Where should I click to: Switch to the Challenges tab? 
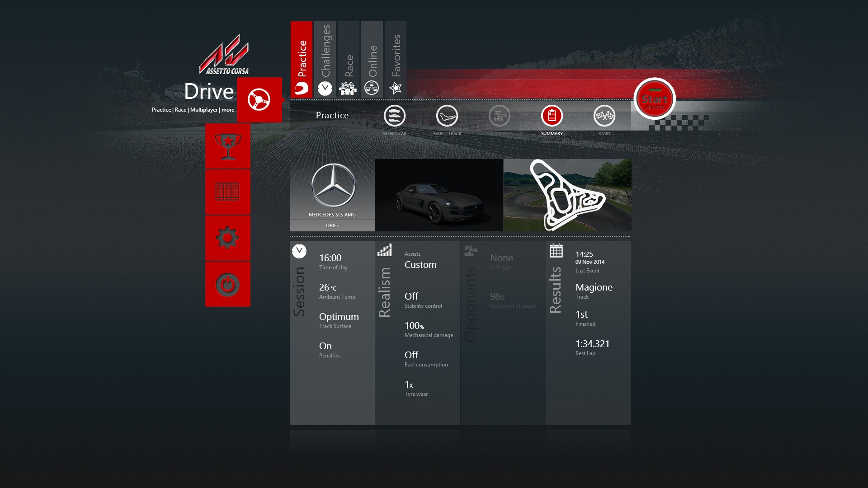click(325, 60)
